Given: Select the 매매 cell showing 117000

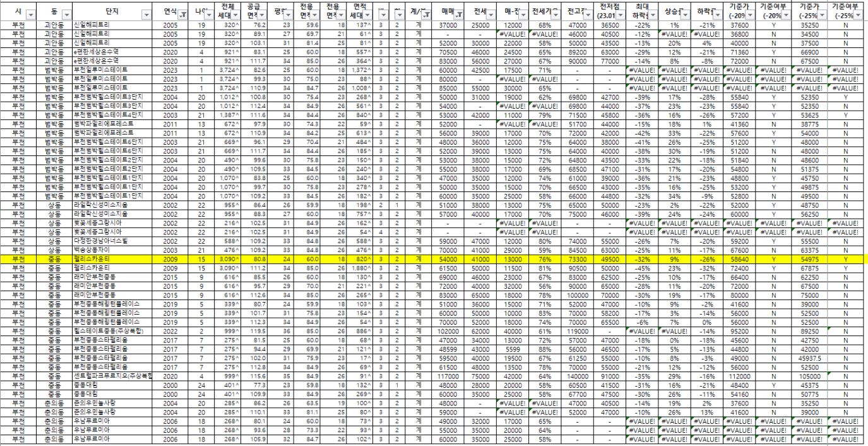Looking at the screenshot, I should [448, 375].
